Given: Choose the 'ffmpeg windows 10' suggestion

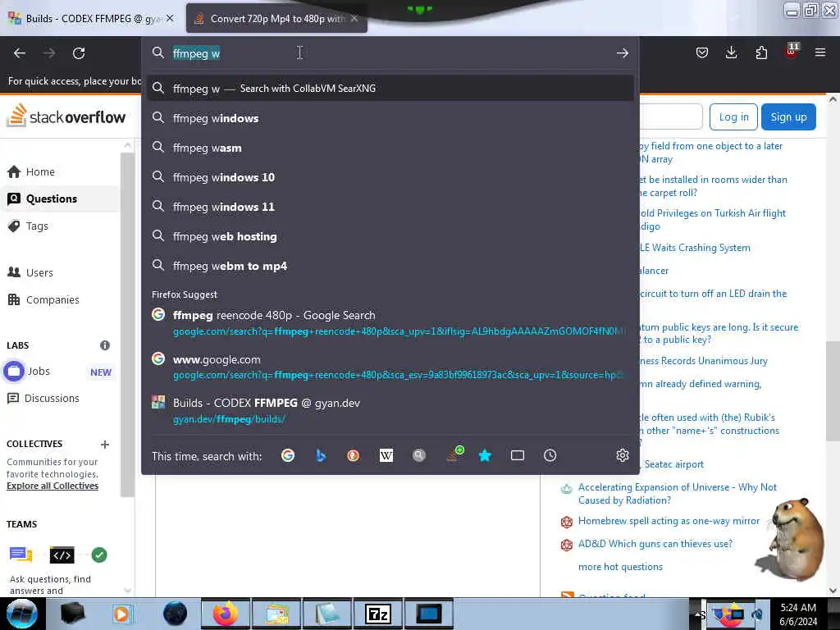Looking at the screenshot, I should [x=390, y=177].
